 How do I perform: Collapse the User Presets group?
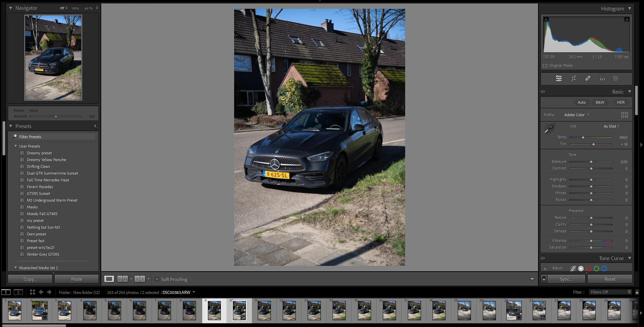point(16,146)
